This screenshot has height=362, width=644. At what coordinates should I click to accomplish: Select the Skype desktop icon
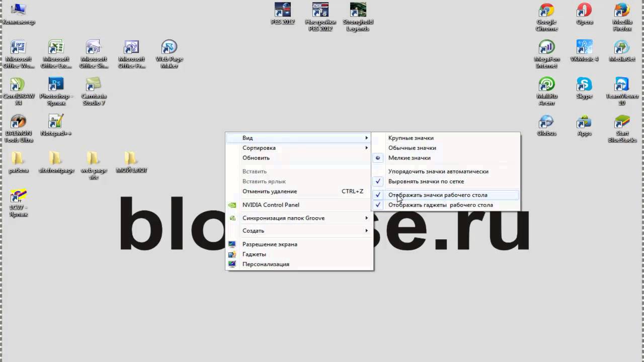pos(584,88)
